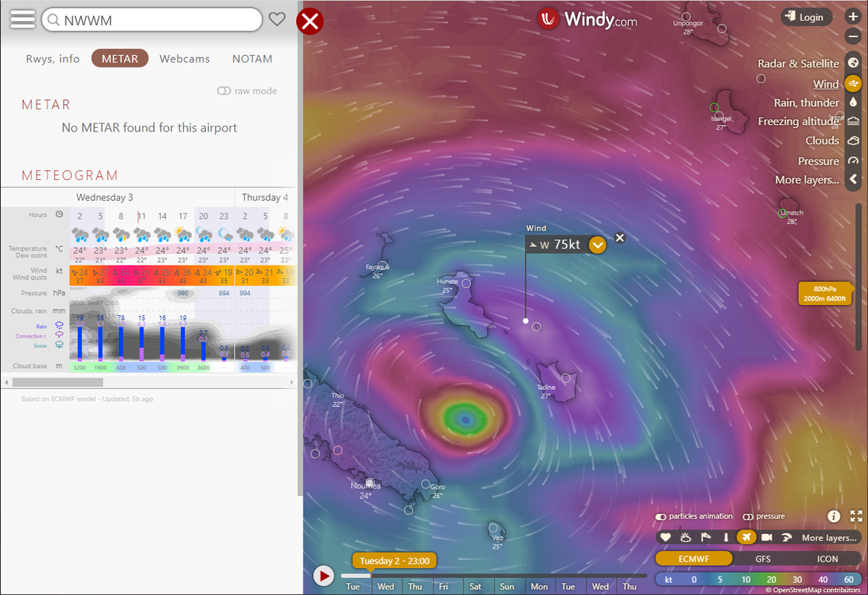Click the meteogram horizontal scrollbar thumb
Viewport: 868px width, 595px height.
(57, 382)
